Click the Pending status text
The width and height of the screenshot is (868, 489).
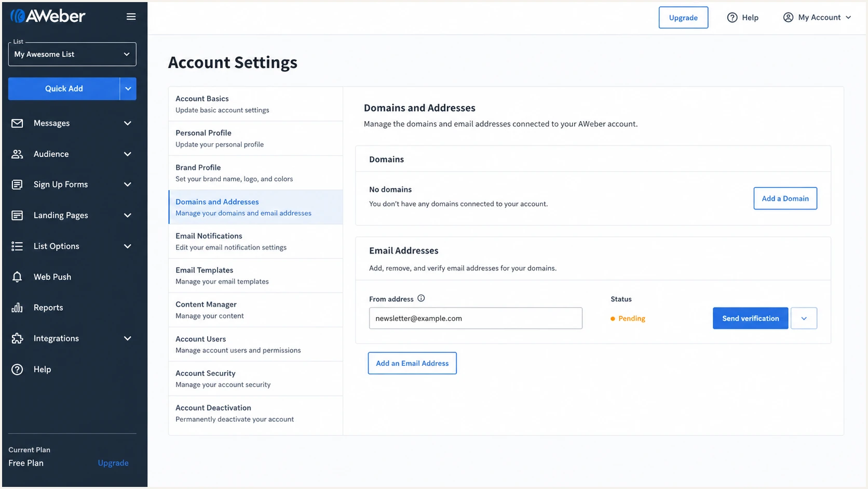click(x=632, y=318)
